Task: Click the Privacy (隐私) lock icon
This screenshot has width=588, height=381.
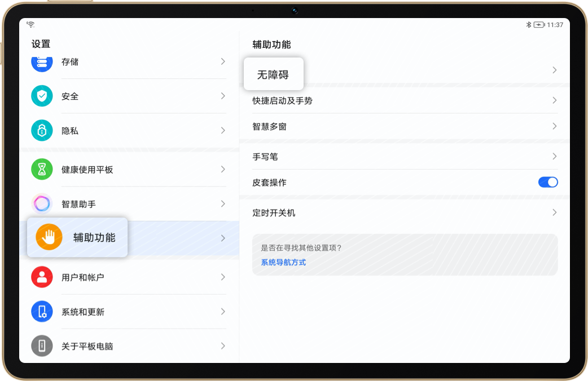Action: 42,130
